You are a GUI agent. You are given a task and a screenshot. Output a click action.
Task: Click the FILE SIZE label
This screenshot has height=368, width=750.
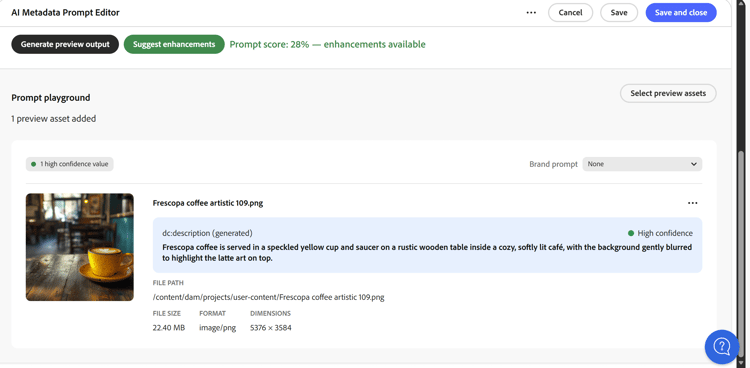(x=166, y=313)
